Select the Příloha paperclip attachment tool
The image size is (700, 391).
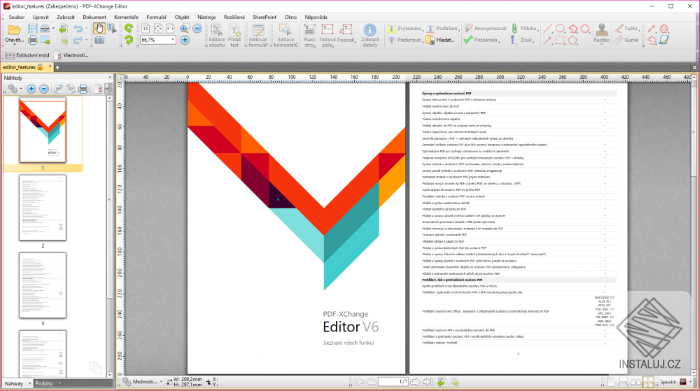(524, 29)
